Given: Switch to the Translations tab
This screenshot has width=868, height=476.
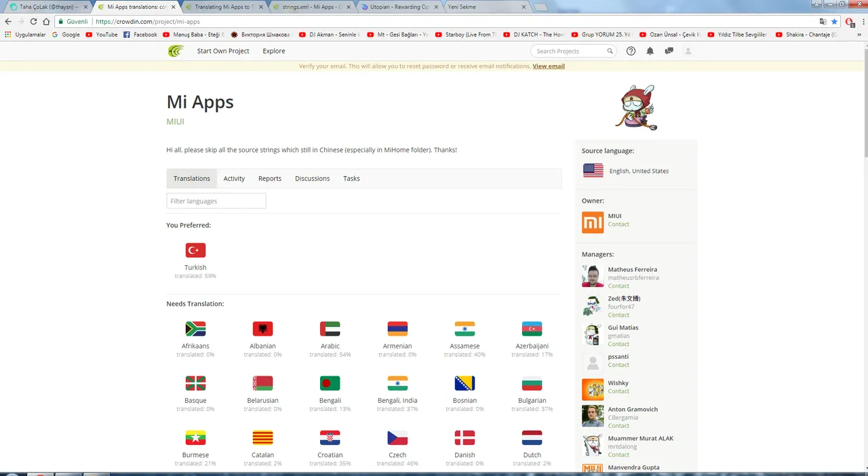Looking at the screenshot, I should 192,178.
